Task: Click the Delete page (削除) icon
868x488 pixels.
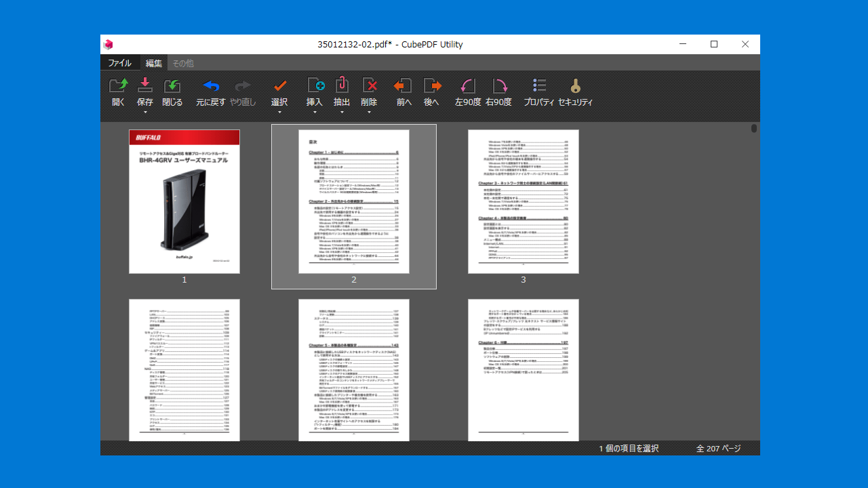Action: 369,85
